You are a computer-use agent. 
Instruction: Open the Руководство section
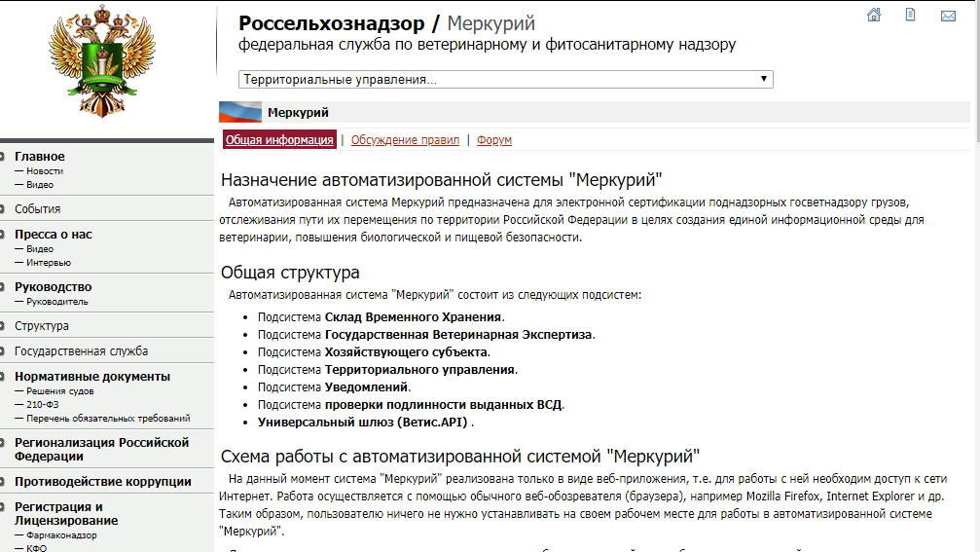(54, 287)
